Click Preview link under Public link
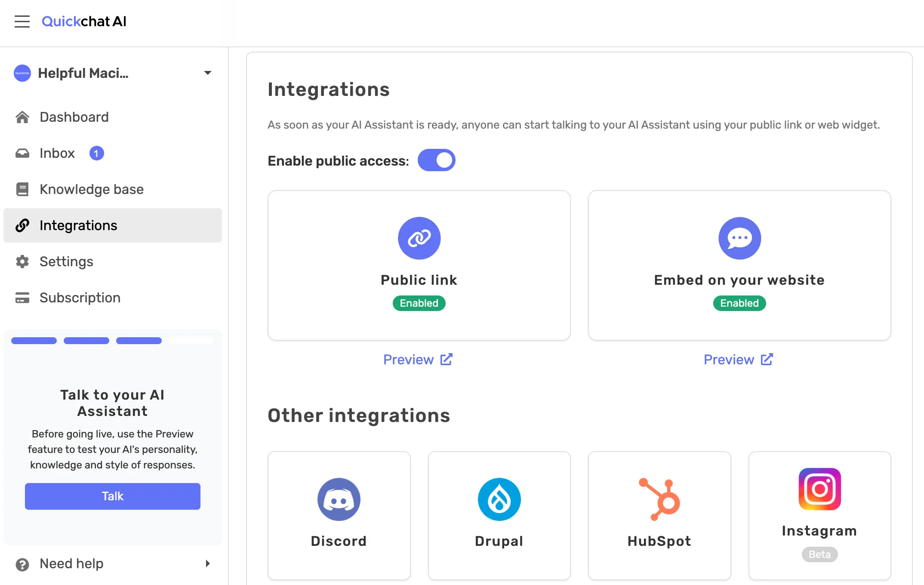 coord(409,360)
